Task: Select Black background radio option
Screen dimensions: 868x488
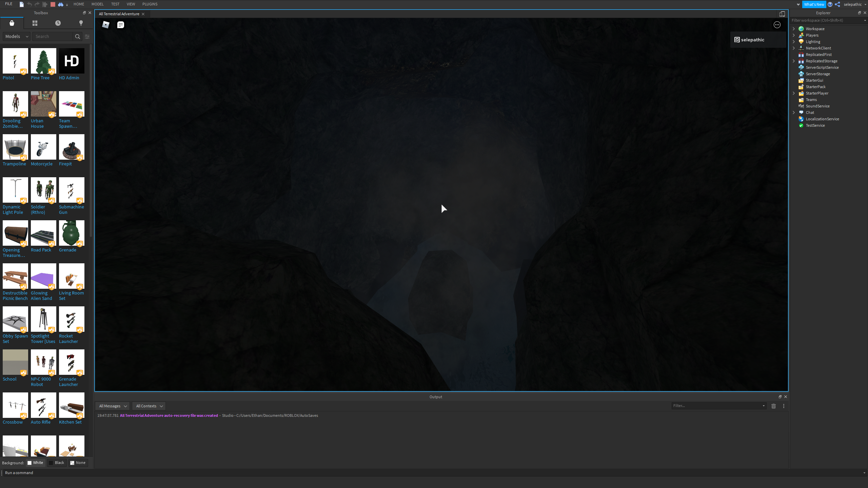Action: point(57,463)
